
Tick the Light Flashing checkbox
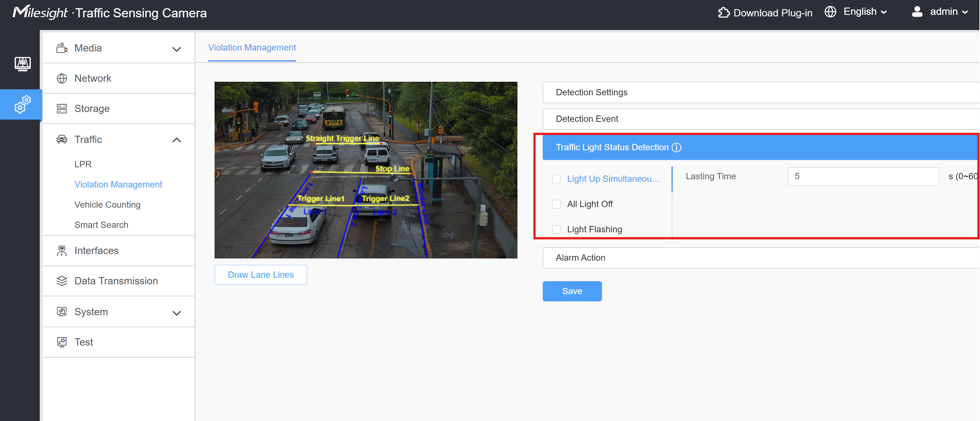click(x=557, y=229)
